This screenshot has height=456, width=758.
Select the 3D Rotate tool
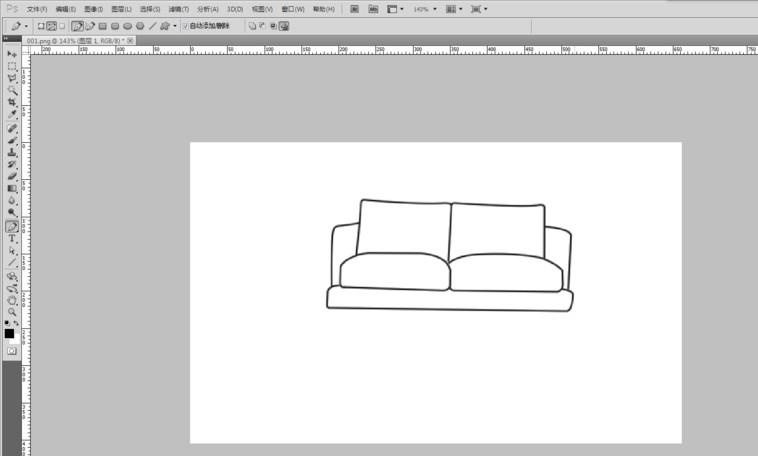(x=12, y=277)
